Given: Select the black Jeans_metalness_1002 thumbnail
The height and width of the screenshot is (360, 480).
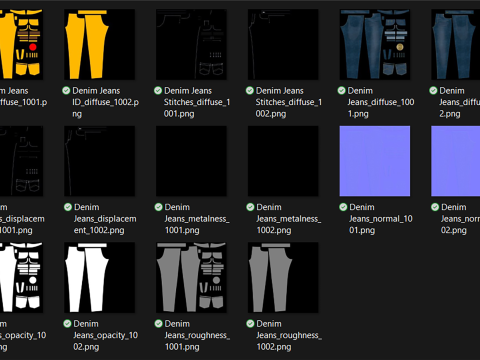Looking at the screenshot, I should [x=283, y=161].
